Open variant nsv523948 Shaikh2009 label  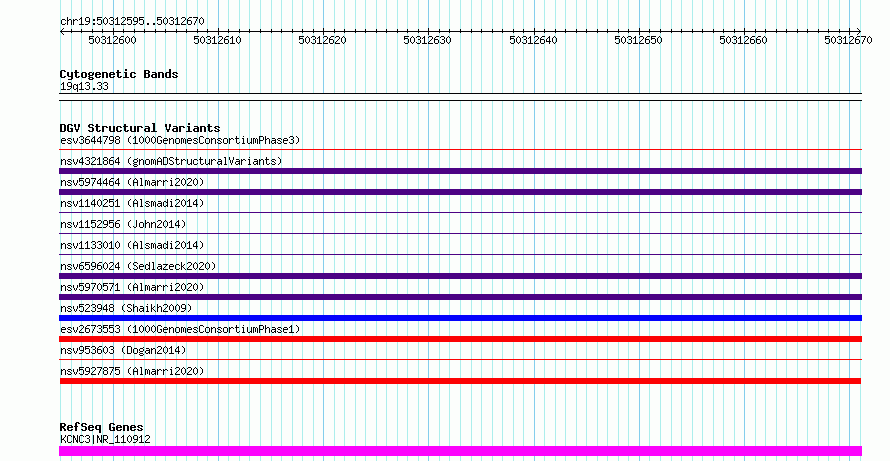click(x=126, y=308)
